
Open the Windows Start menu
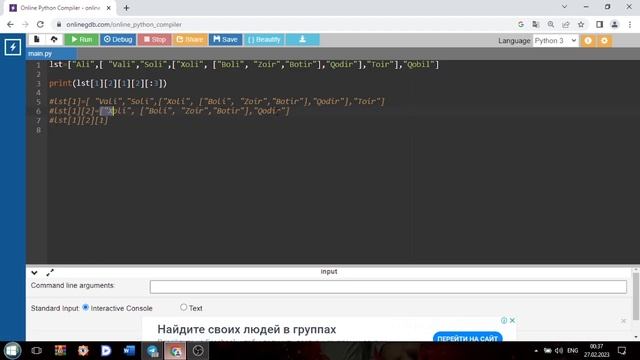[x=13, y=351]
